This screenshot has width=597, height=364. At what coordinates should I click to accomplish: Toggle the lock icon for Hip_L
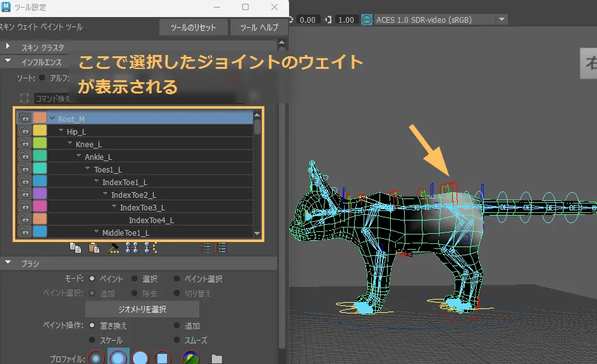pos(24,131)
